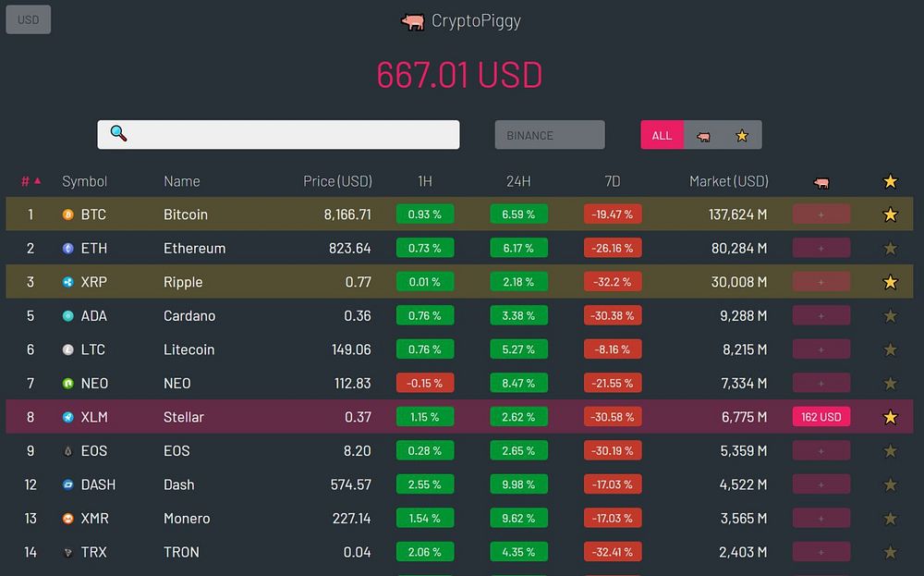The width and height of the screenshot is (924, 576).
Task: Click the TRON -32.41 % weekly change
Action: coord(613,552)
